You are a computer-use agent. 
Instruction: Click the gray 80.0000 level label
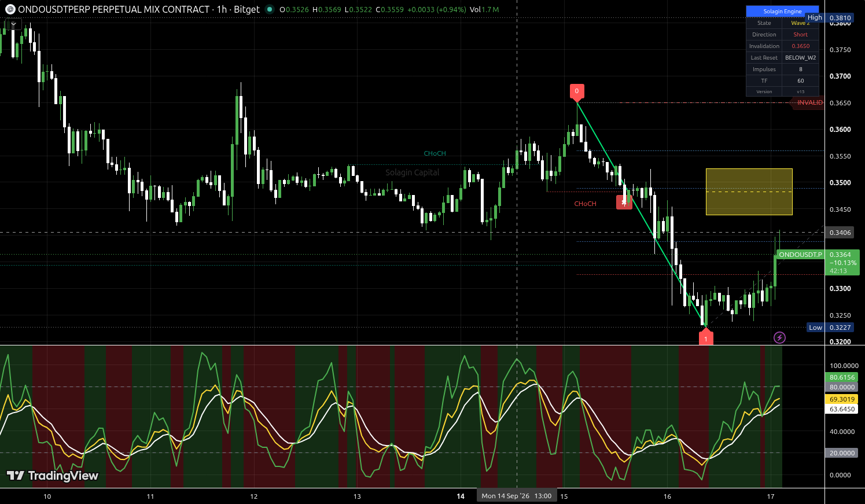pos(842,387)
